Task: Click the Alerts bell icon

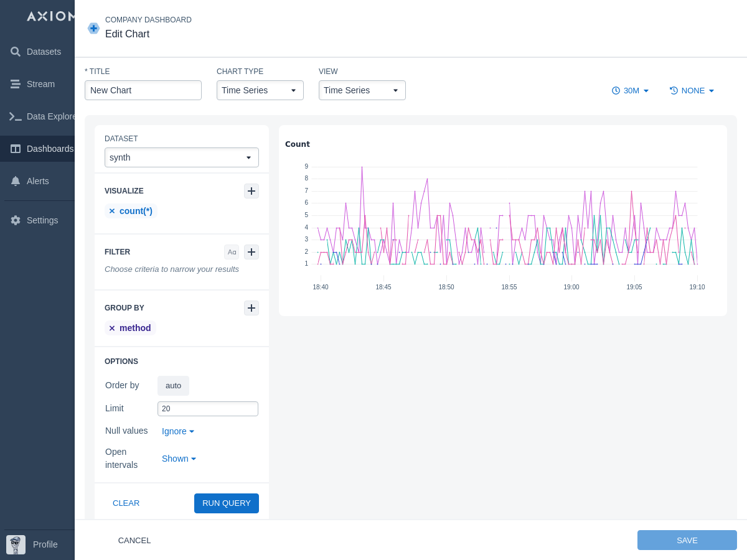Action: click(x=16, y=181)
